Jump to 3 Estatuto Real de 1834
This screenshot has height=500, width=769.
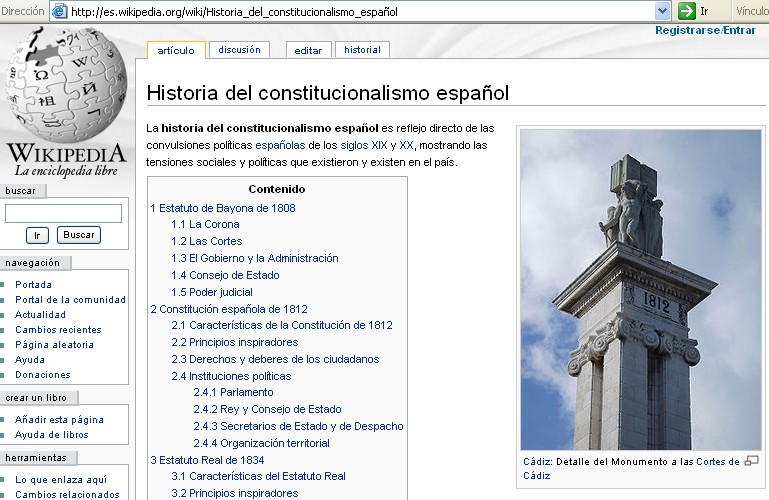pos(207,460)
